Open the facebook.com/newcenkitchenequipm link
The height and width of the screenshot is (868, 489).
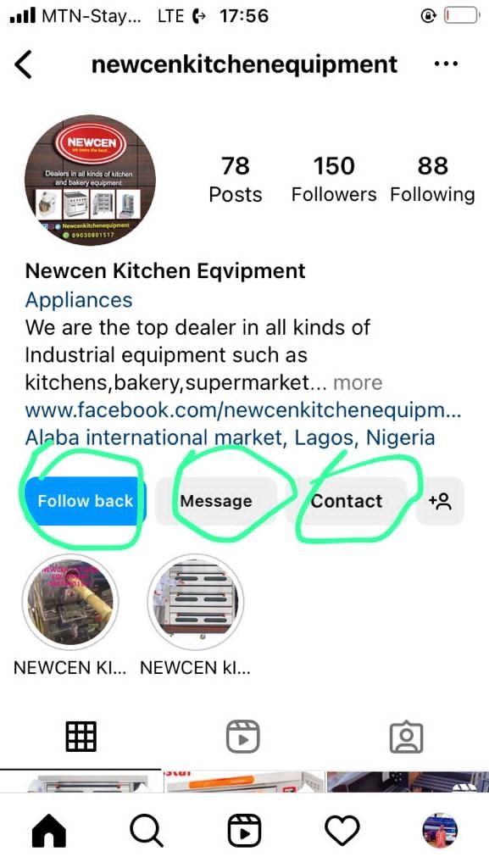(243, 410)
